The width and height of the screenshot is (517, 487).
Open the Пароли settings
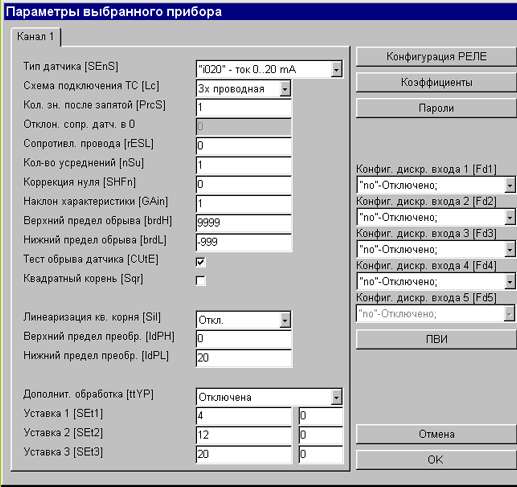point(436,108)
